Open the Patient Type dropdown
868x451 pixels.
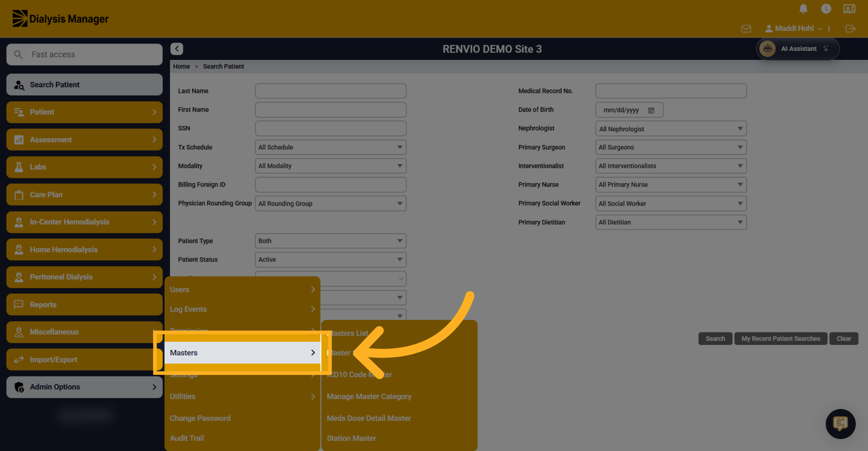pos(331,241)
